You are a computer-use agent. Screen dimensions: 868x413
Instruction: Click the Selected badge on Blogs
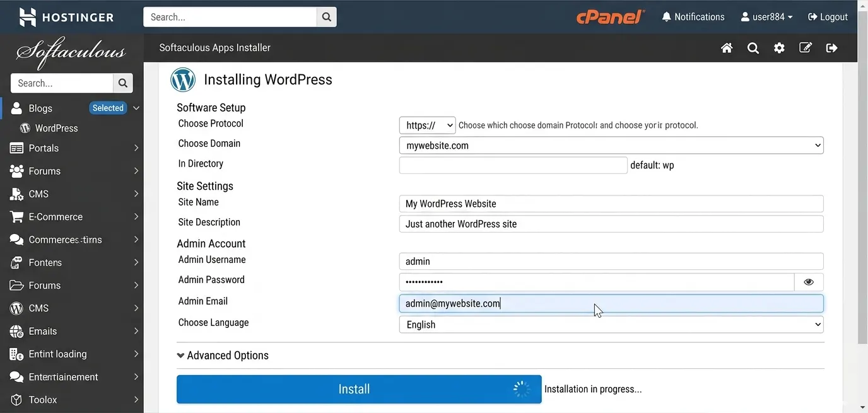pyautogui.click(x=108, y=108)
